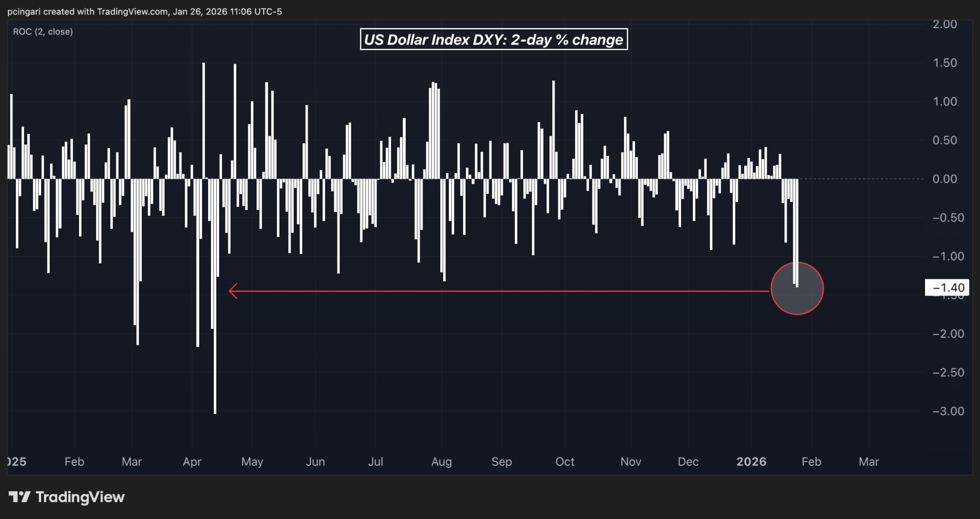The height and width of the screenshot is (519, 980).
Task: Click the TradingView logo mark
Action: [x=20, y=497]
